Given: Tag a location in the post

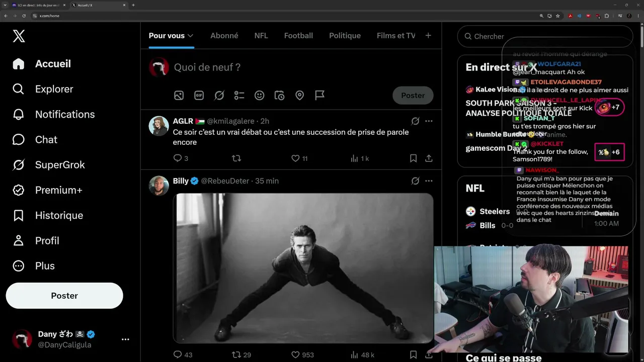Looking at the screenshot, I should [x=299, y=95].
